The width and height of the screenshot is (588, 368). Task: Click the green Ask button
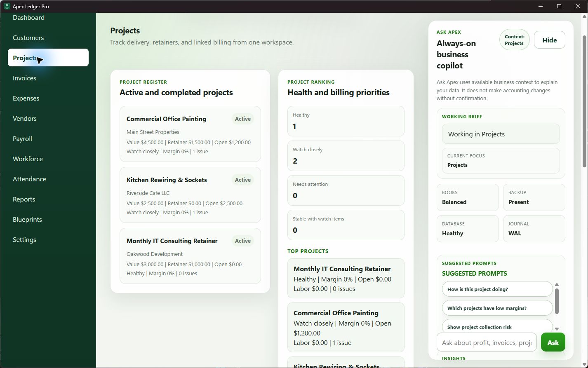pyautogui.click(x=553, y=342)
